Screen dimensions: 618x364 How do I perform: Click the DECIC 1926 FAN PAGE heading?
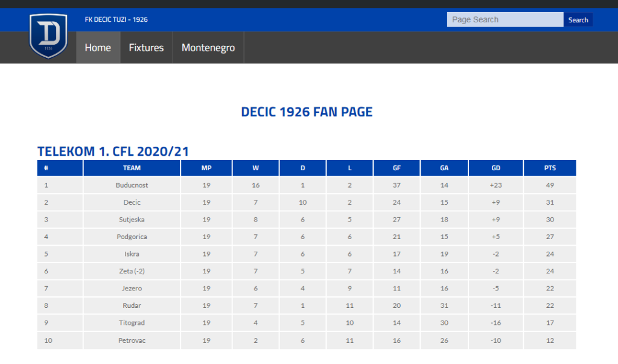[x=307, y=112]
